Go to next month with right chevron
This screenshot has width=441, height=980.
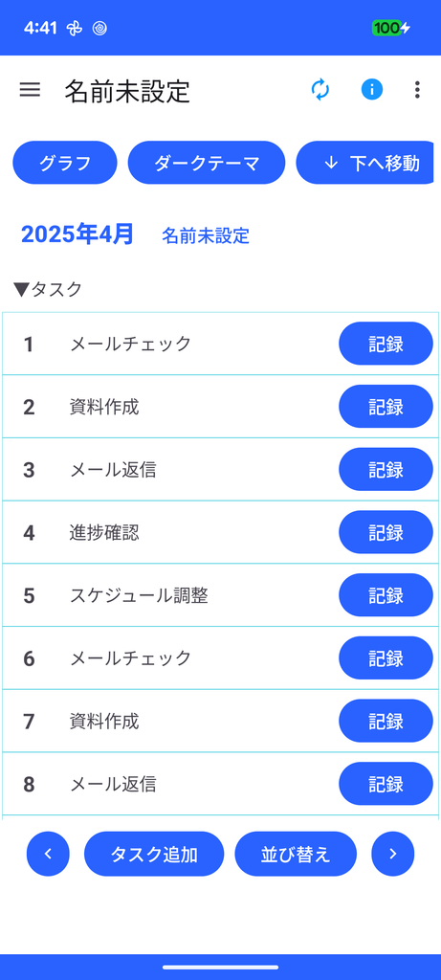(x=393, y=854)
